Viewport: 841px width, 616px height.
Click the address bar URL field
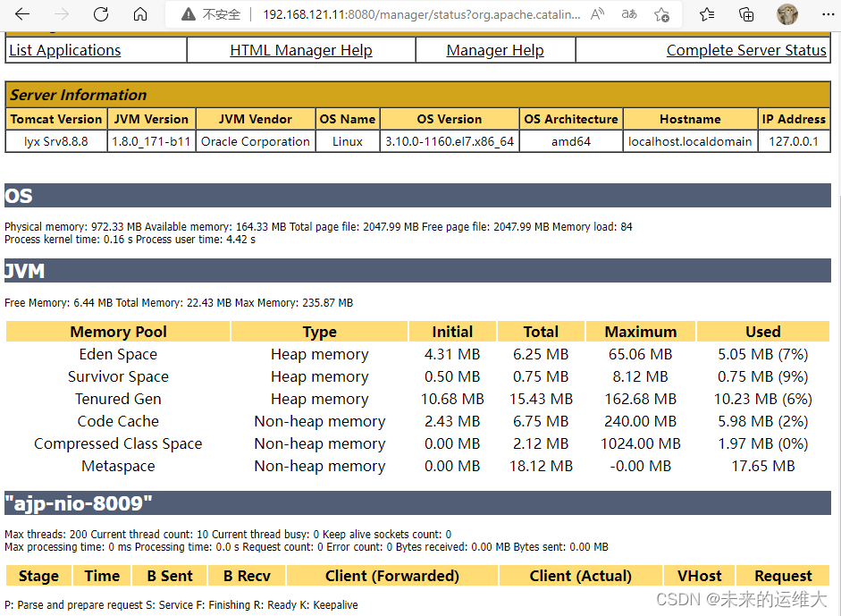(421, 14)
